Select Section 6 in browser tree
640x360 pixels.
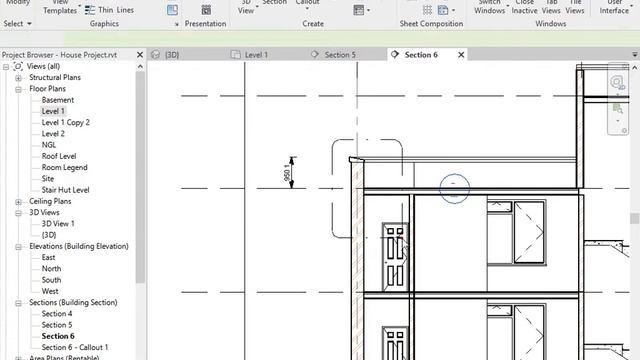[x=58, y=336]
